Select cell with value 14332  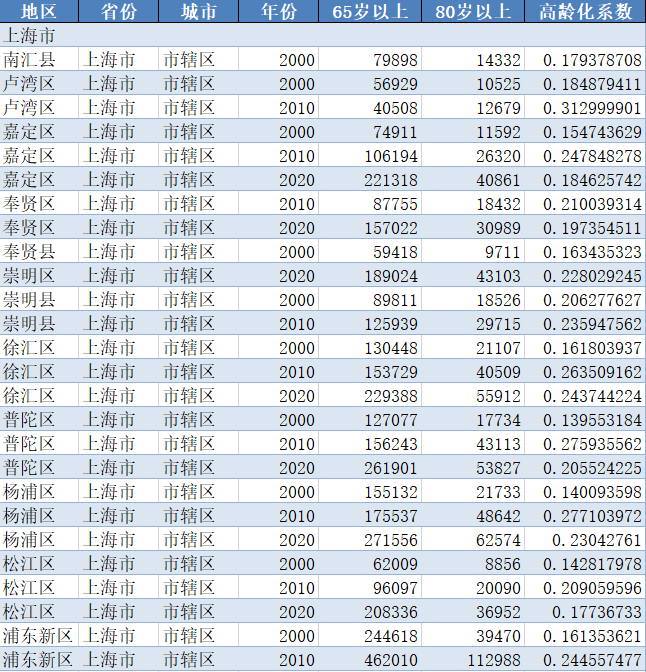473,59
